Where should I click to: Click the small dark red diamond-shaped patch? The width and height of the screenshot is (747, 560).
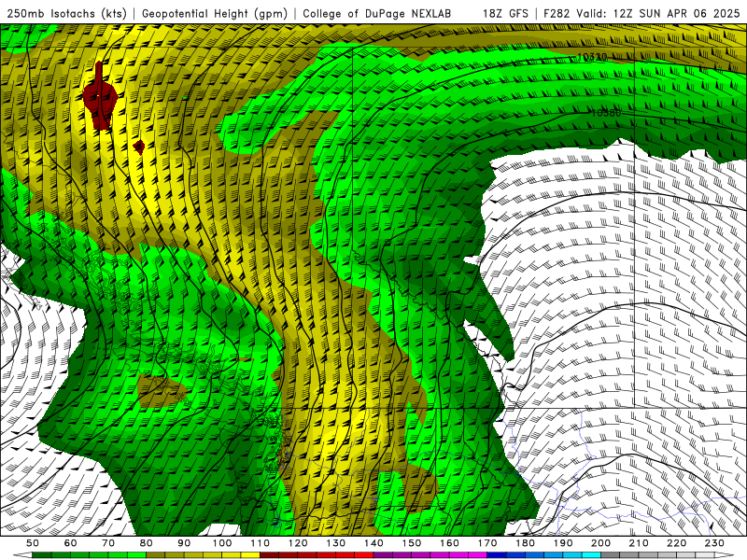[138, 147]
